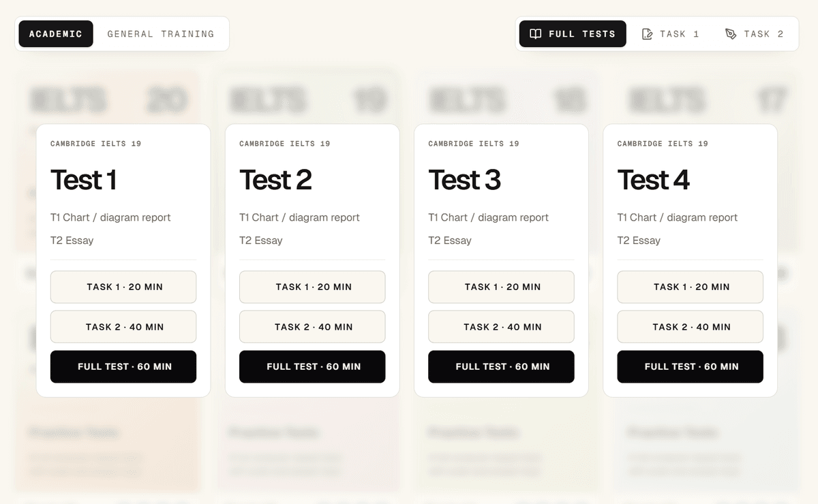This screenshot has height=504, width=818.
Task: Click T1 Chart / diagram report in Test 3
Action: click(x=488, y=218)
